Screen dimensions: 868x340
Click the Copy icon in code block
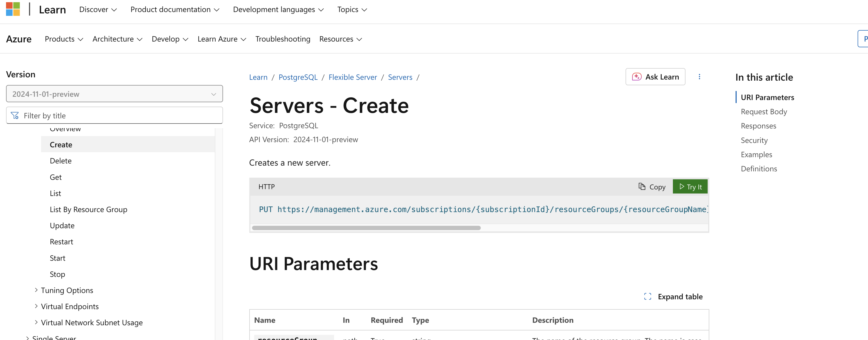coord(642,186)
